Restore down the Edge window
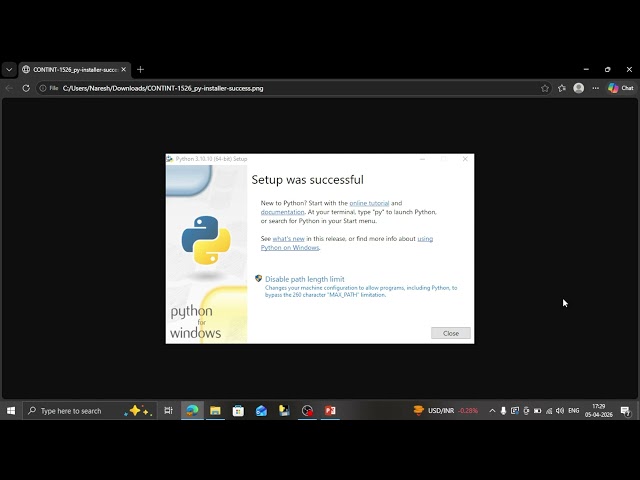This screenshot has width=640, height=480. (607, 69)
